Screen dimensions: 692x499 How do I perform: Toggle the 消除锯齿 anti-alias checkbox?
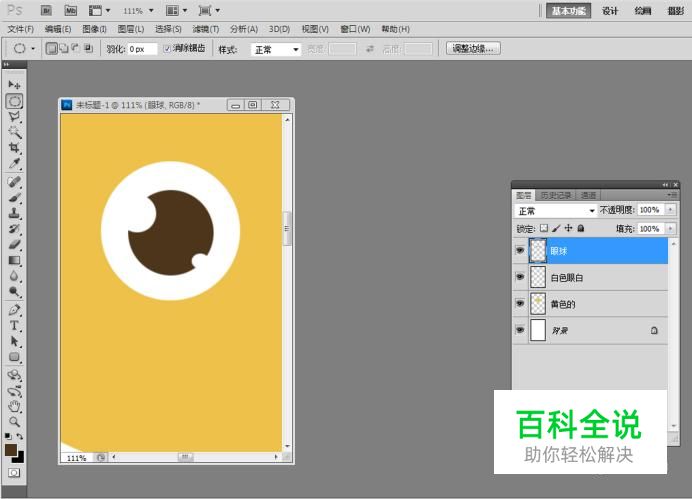tap(167, 49)
